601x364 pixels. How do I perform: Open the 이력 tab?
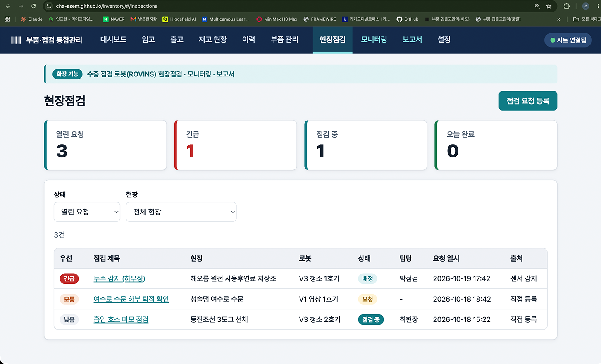248,40
